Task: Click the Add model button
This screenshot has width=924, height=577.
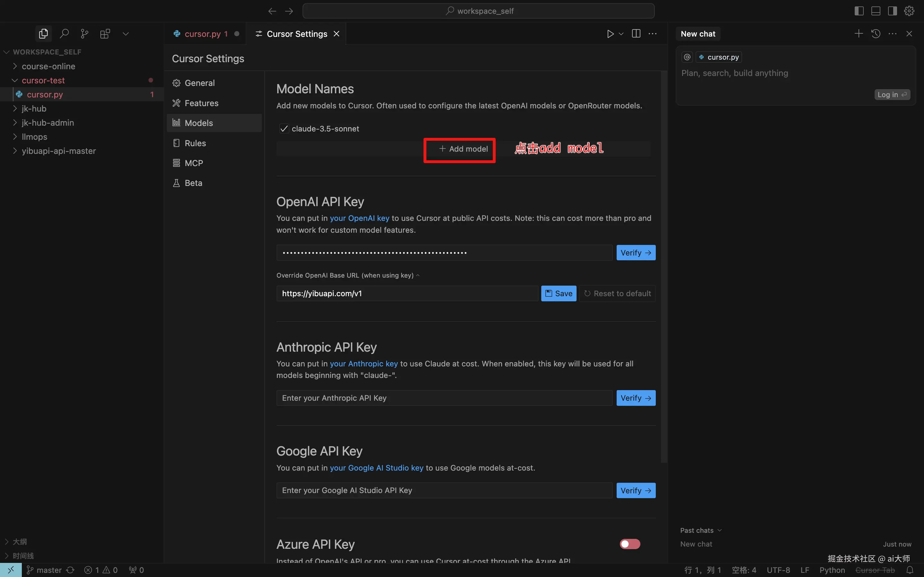Action: tap(463, 149)
